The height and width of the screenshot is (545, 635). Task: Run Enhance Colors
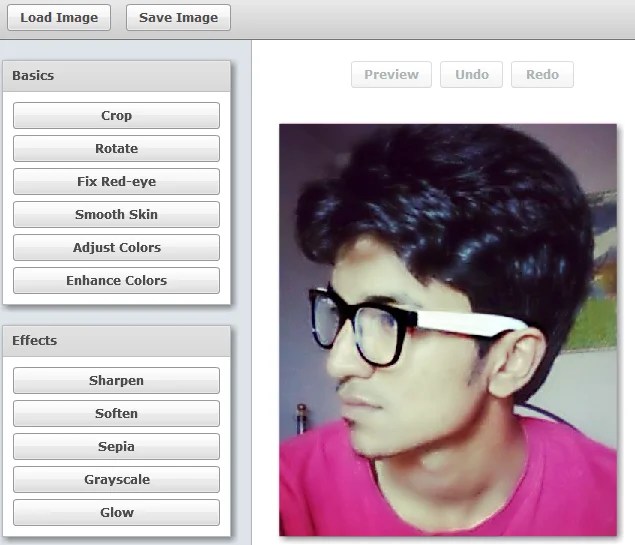click(116, 280)
